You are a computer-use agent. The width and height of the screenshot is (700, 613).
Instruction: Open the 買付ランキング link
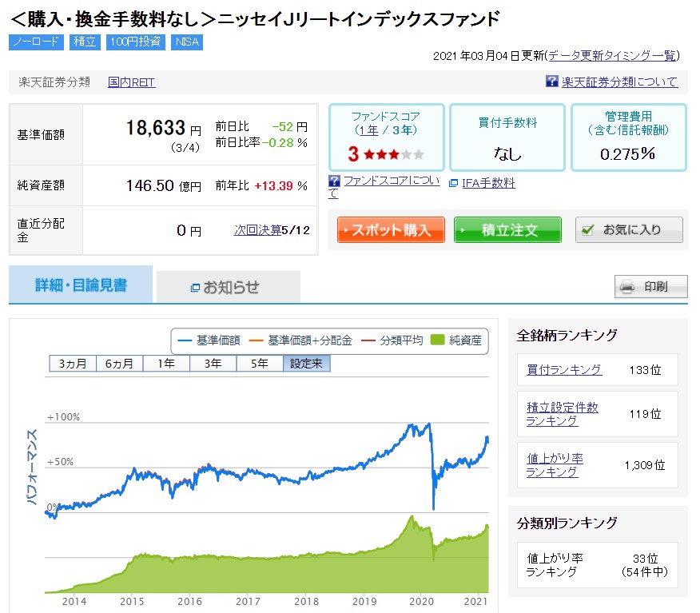click(564, 370)
